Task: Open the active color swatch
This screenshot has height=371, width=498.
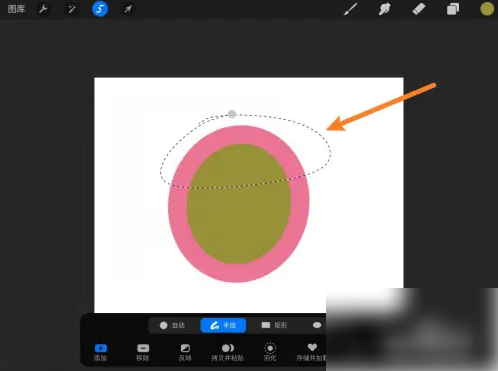Action: coord(487,9)
